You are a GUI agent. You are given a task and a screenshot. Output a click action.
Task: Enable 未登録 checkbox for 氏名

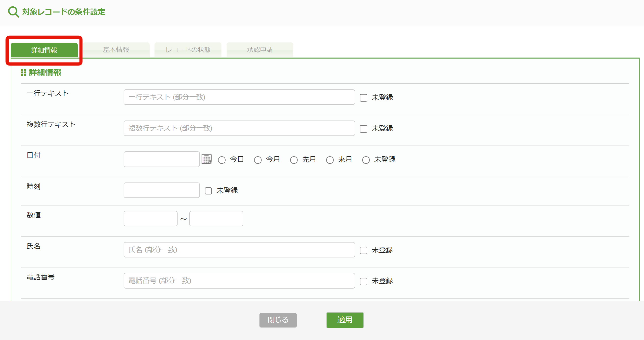point(363,250)
